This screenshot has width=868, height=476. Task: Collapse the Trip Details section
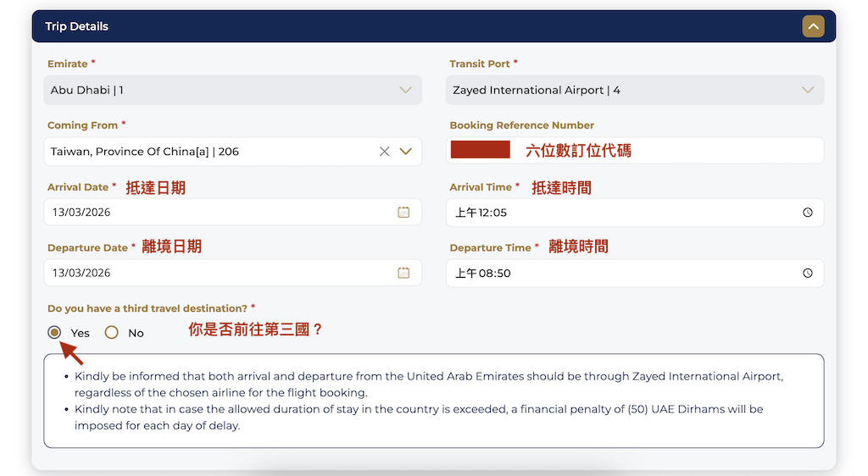coord(813,26)
